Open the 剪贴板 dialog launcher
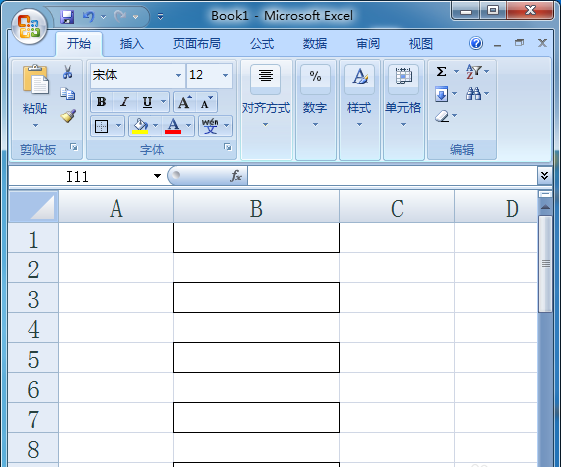Image resolution: width=561 pixels, height=467 pixels. pos(74,147)
